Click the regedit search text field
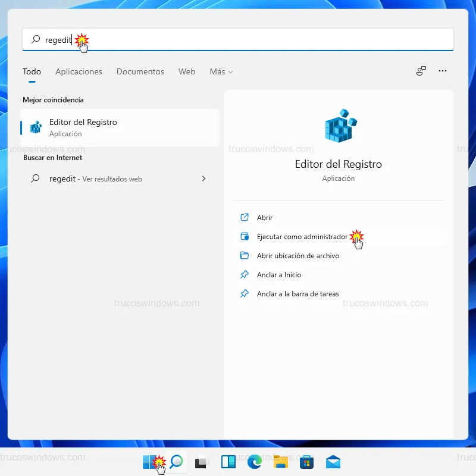476x476 pixels. click(238, 40)
